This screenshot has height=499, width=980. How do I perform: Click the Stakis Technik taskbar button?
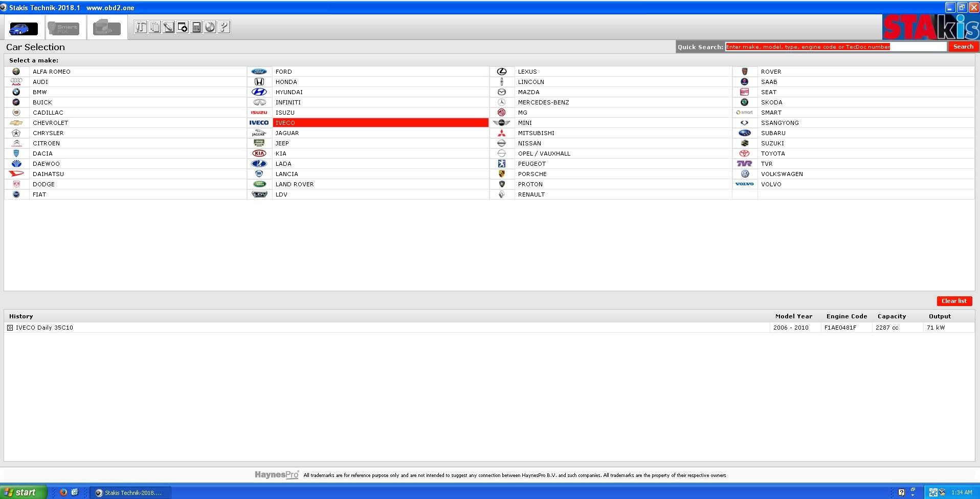point(130,493)
